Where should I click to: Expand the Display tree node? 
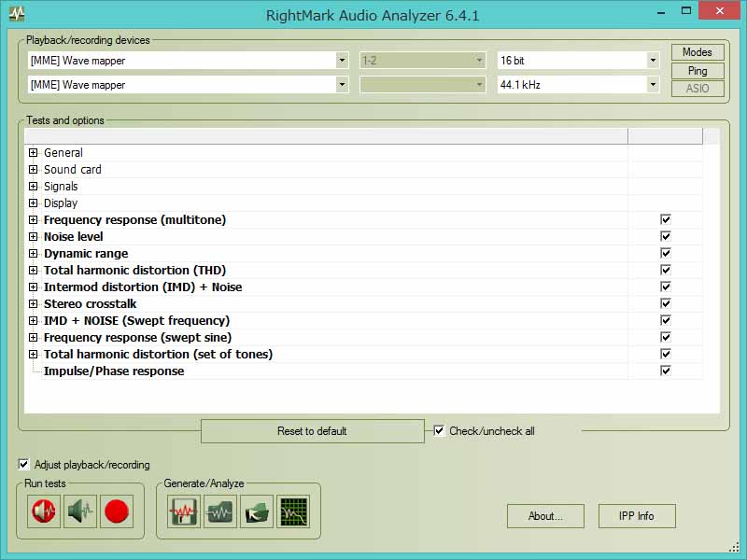[33, 203]
